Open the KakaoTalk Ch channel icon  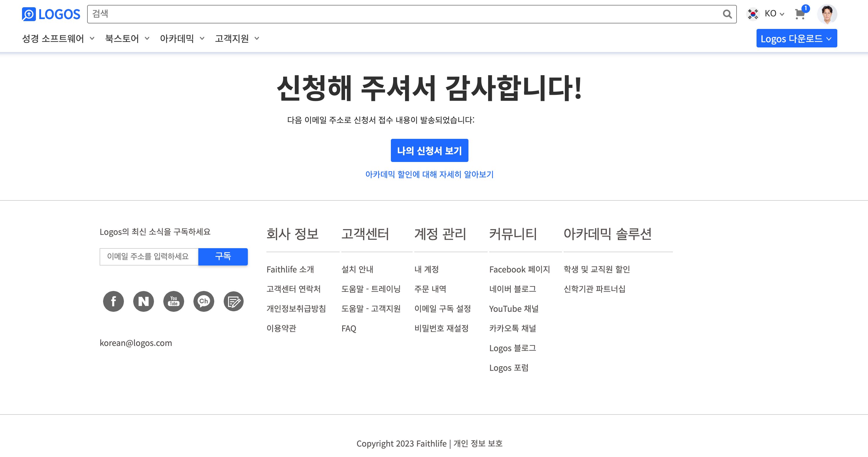[x=204, y=301]
